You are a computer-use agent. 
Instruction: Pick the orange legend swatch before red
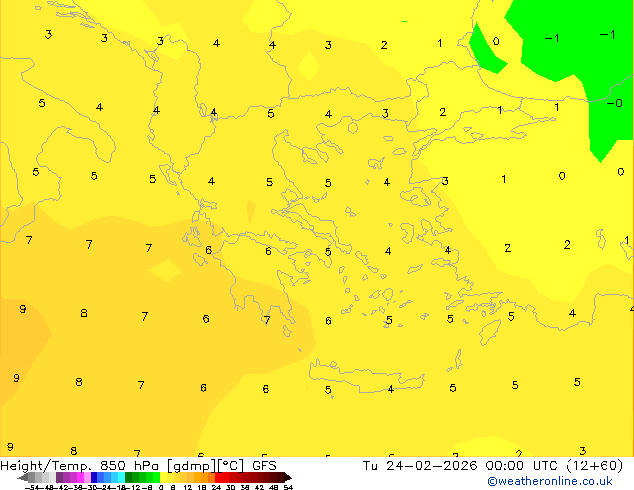click(x=211, y=477)
